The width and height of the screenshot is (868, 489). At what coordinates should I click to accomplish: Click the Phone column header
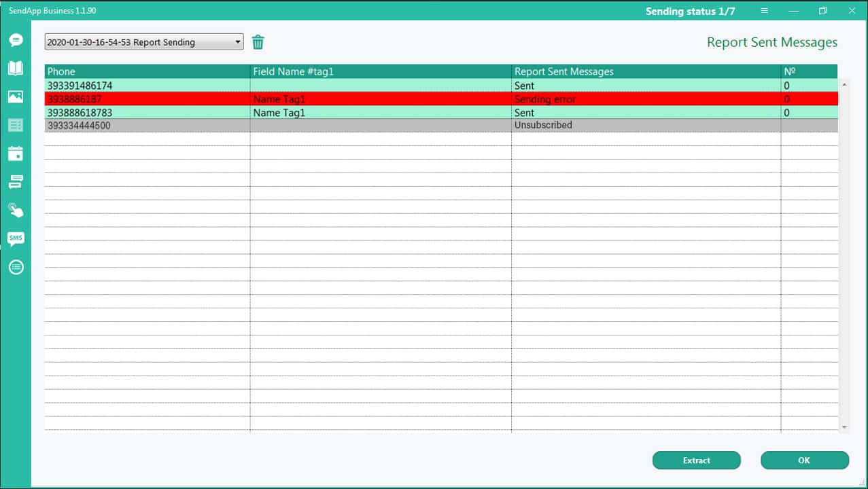[147, 71]
